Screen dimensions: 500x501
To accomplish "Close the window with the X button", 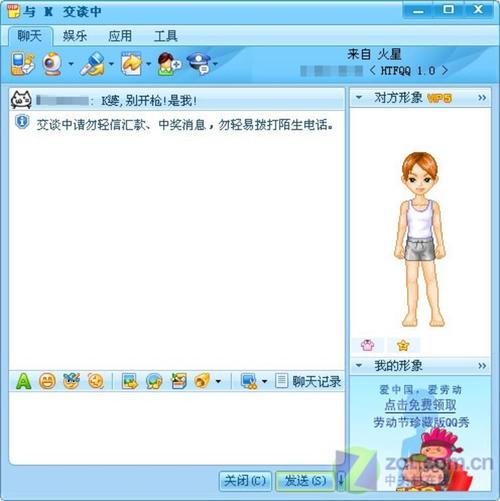I will pos(478,10).
